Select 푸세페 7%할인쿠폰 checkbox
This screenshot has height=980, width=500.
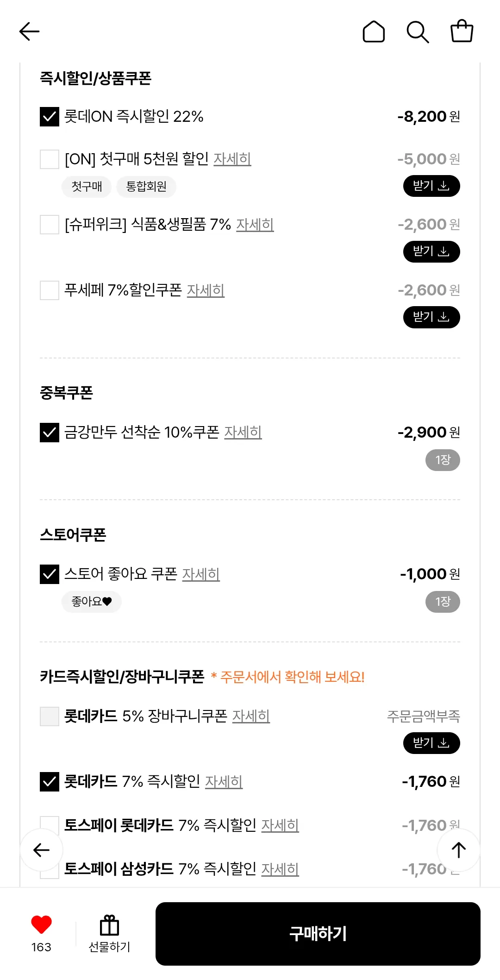[x=50, y=290]
